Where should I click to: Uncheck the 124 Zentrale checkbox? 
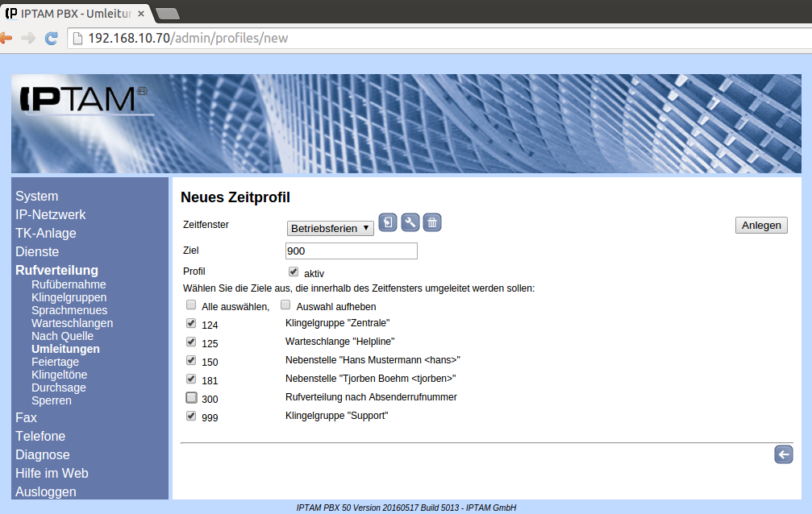coord(191,323)
